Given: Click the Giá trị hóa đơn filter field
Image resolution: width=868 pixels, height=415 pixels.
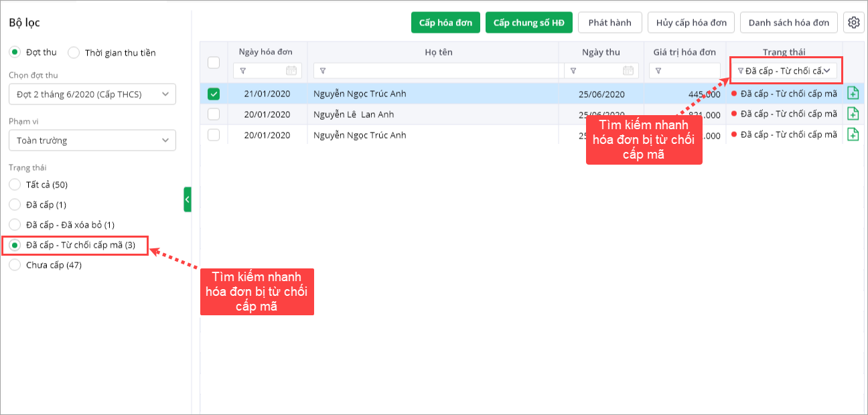Looking at the screenshot, I should [684, 70].
